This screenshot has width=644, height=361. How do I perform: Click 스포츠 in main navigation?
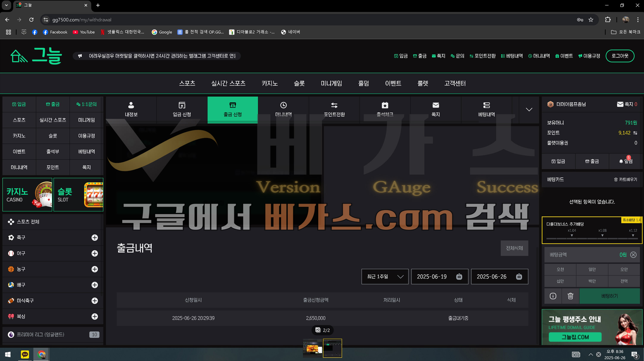pyautogui.click(x=187, y=83)
